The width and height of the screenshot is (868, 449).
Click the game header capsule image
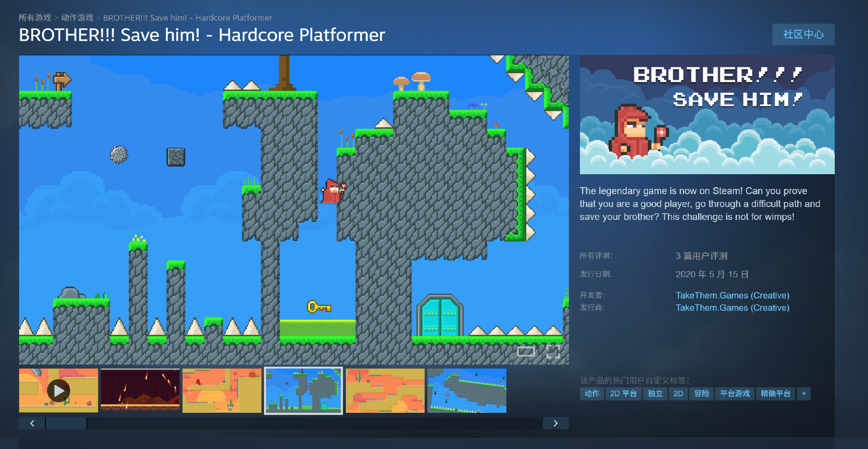pos(707,115)
